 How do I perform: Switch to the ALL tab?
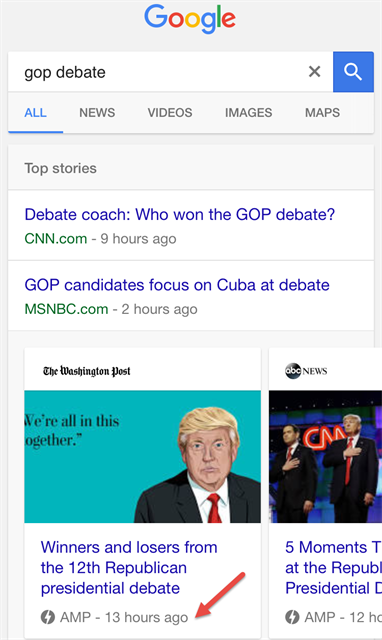(x=36, y=113)
